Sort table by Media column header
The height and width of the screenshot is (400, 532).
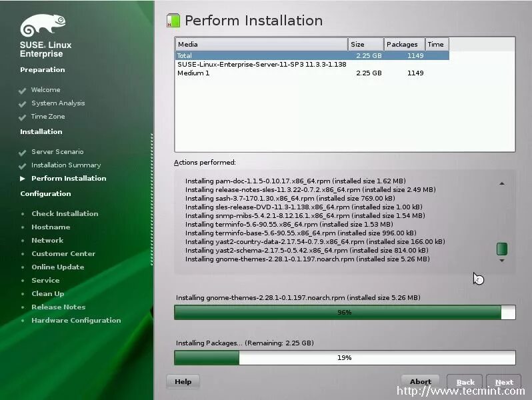261,45
